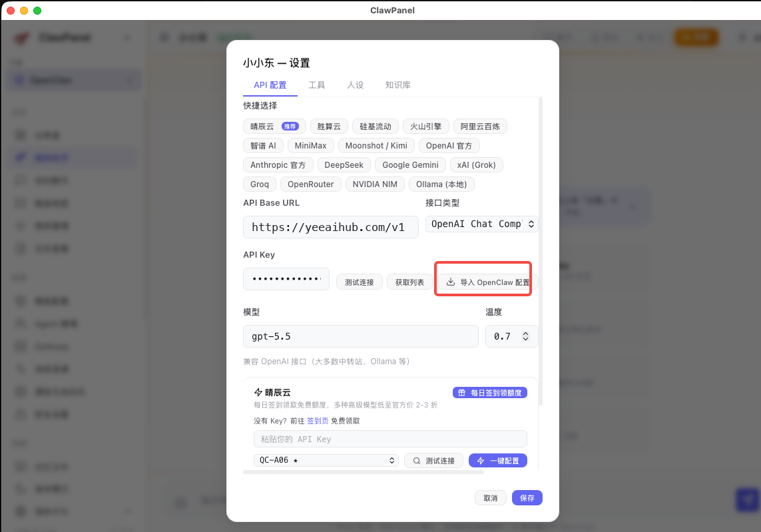
Task: Click 保存 to save settings
Action: tap(527, 498)
